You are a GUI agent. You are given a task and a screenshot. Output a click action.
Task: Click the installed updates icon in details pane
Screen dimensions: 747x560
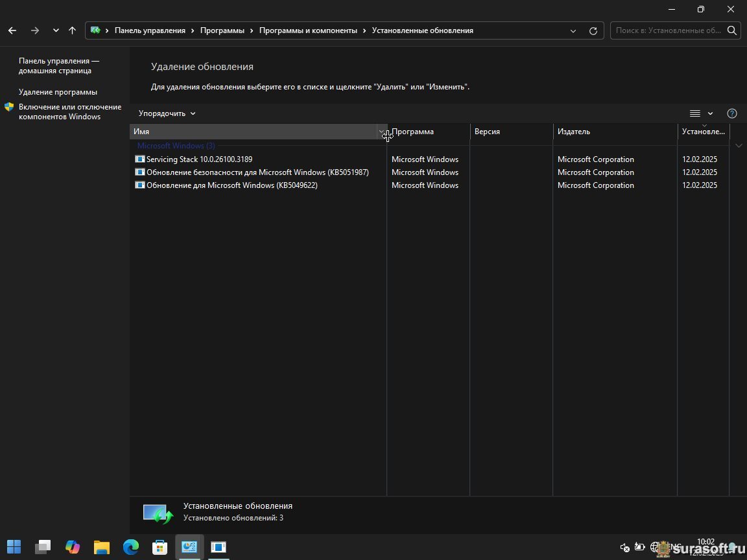(x=158, y=513)
